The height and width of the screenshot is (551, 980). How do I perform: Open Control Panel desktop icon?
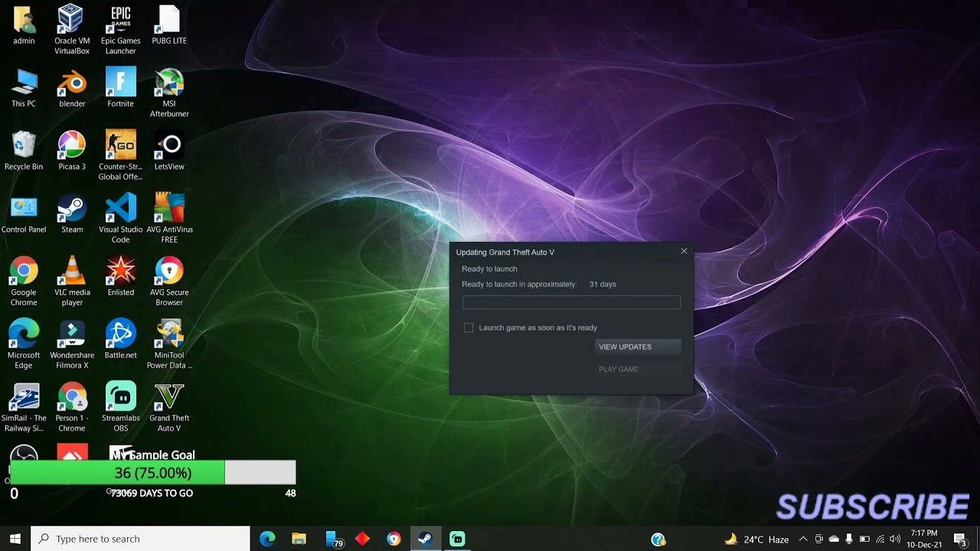24,214
